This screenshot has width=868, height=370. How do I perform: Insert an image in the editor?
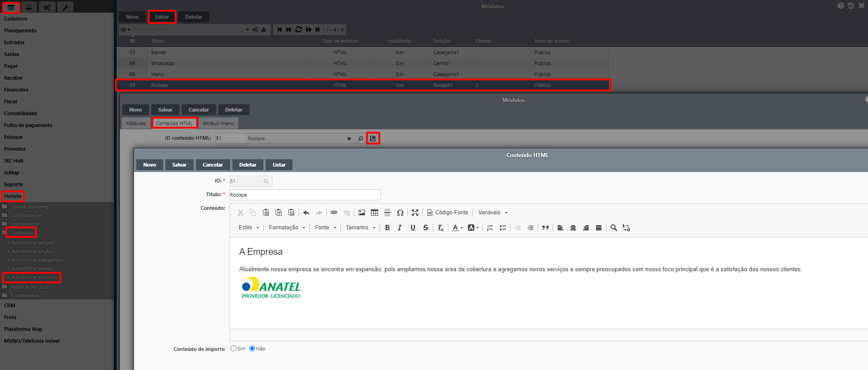click(362, 213)
